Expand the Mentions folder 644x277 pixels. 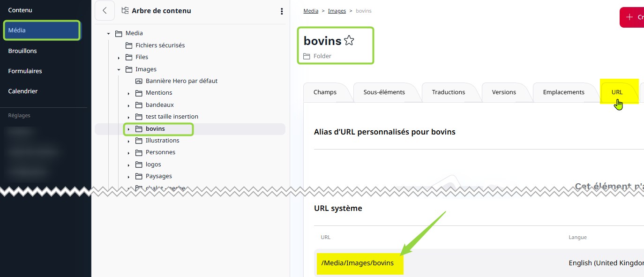click(x=129, y=93)
